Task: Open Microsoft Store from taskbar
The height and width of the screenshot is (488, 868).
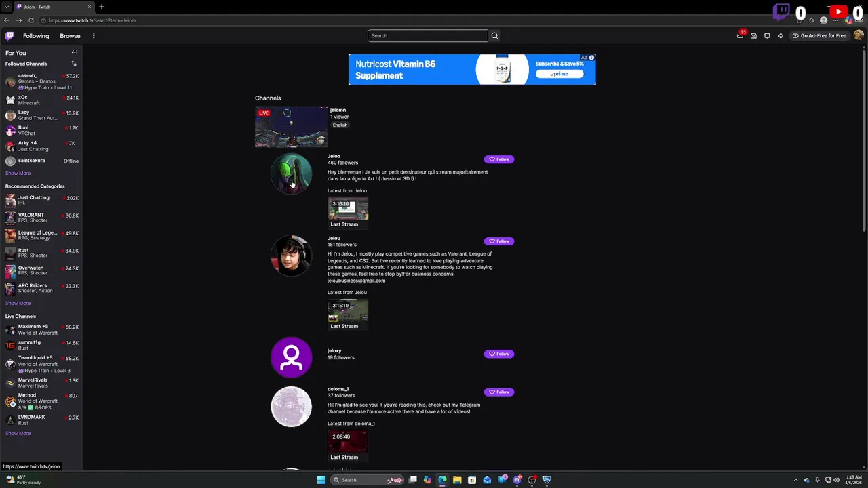Action: [x=472, y=480]
